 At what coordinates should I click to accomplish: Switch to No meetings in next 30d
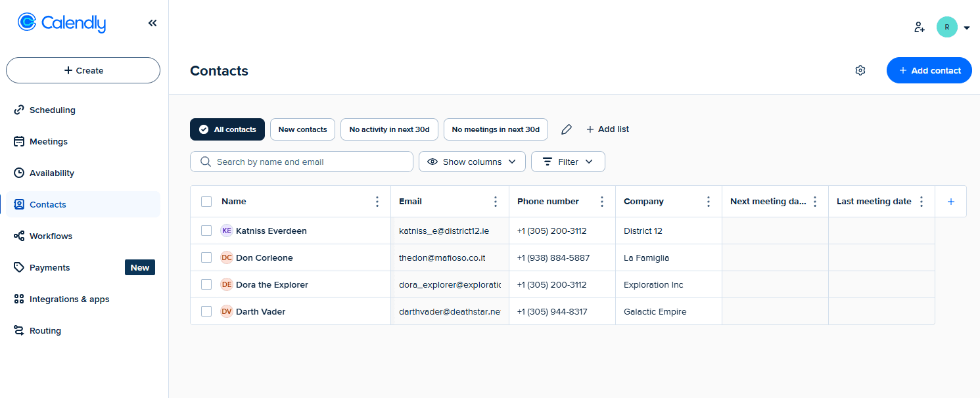pyautogui.click(x=496, y=129)
